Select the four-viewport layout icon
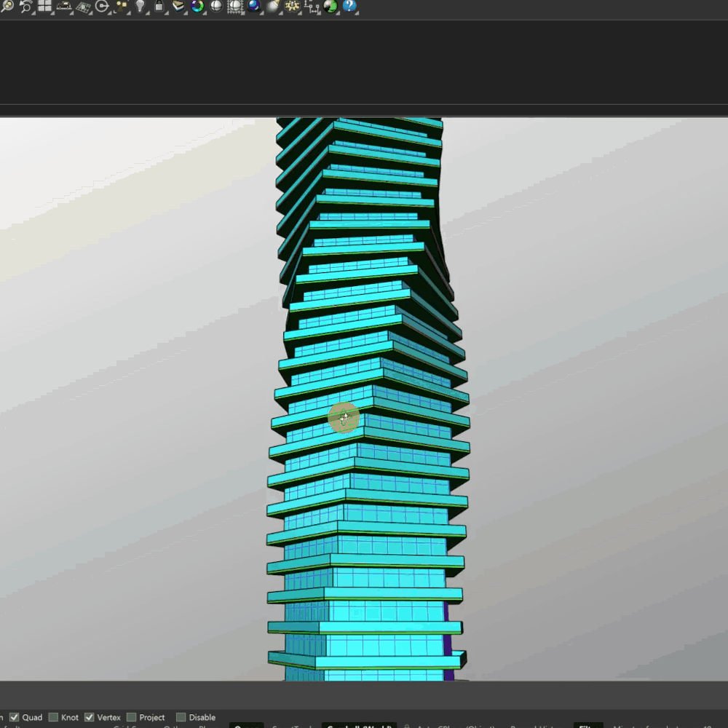 tap(45, 7)
